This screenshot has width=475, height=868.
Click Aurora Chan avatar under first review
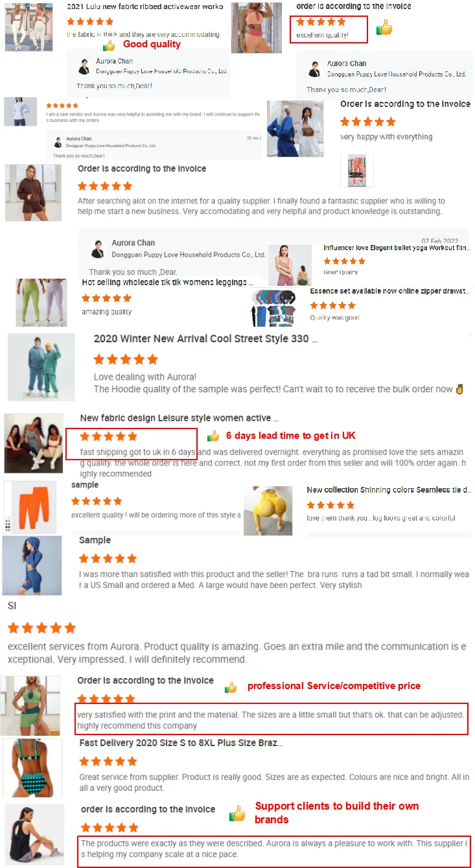(84, 67)
